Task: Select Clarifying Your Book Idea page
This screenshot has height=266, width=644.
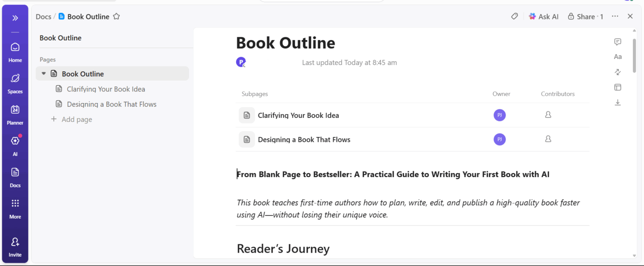Action: (x=106, y=88)
